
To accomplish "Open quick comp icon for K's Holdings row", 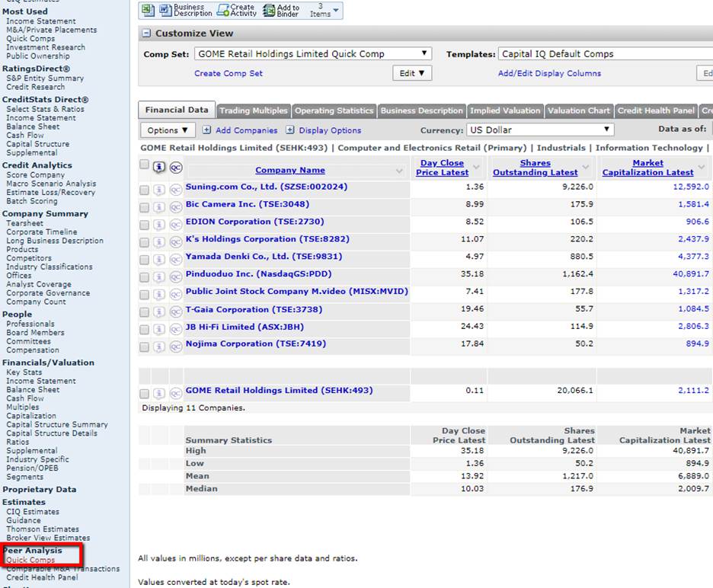I will (176, 242).
